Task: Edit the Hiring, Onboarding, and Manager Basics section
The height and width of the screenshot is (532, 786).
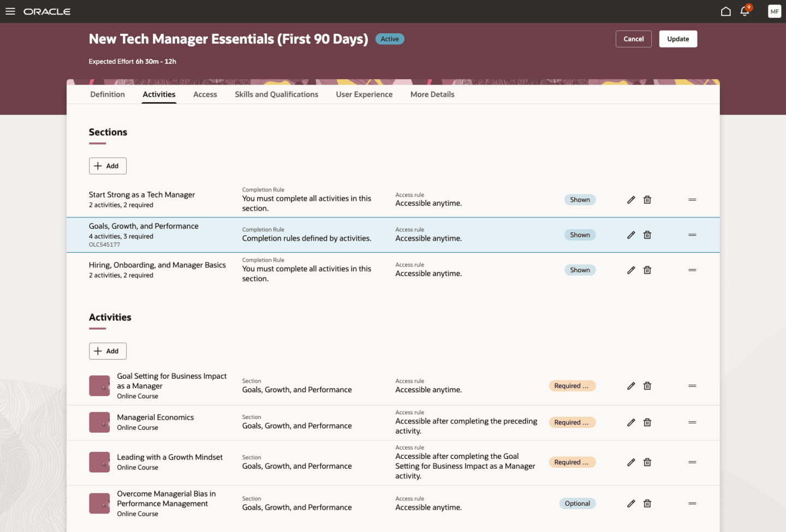Action: (x=631, y=270)
